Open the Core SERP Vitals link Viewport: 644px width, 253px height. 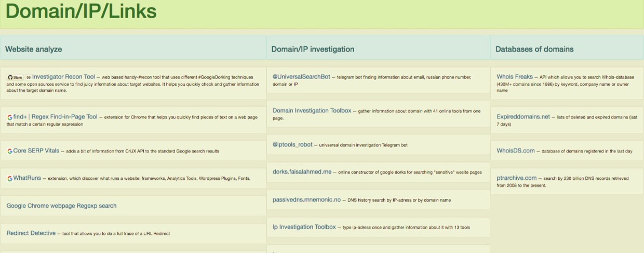point(36,151)
